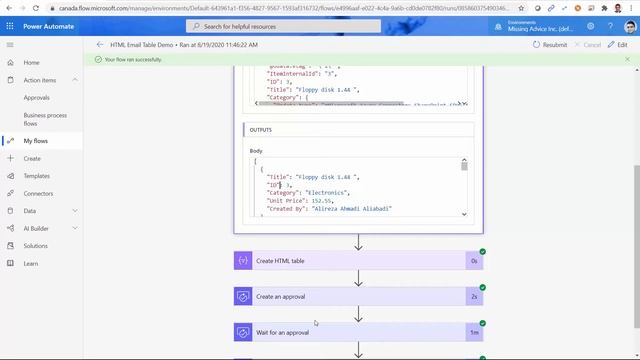
Task: Bookmark this page with star icon
Action: pos(521,8)
